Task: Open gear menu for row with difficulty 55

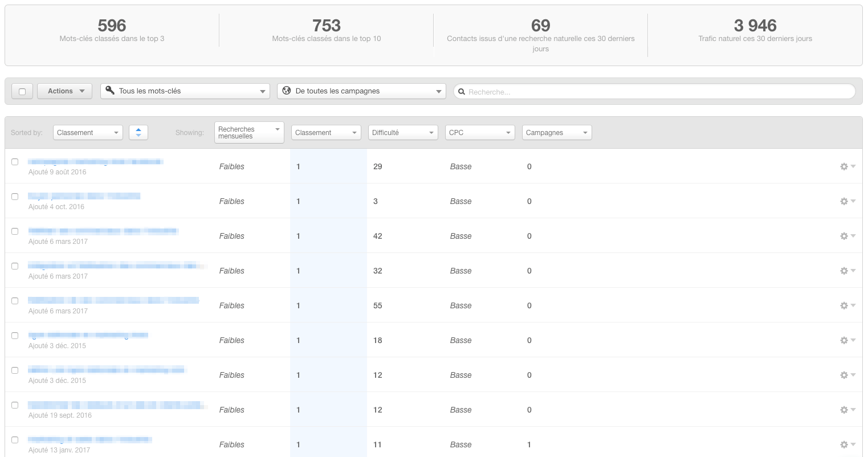Action: point(847,305)
